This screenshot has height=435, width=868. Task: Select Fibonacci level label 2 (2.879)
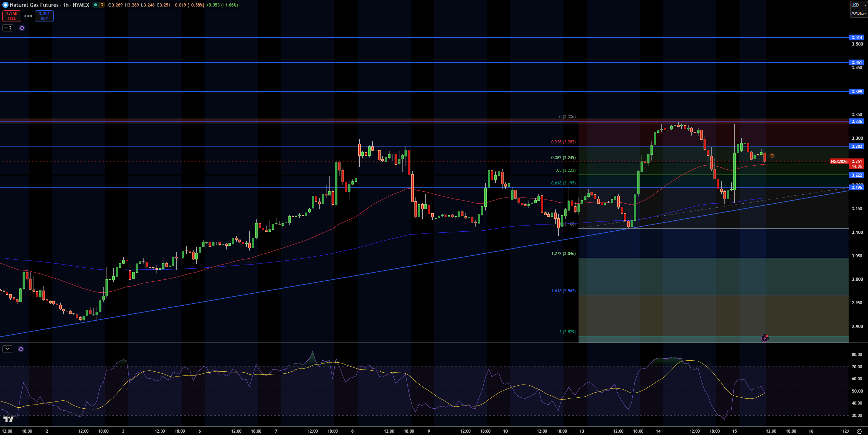[x=567, y=332]
